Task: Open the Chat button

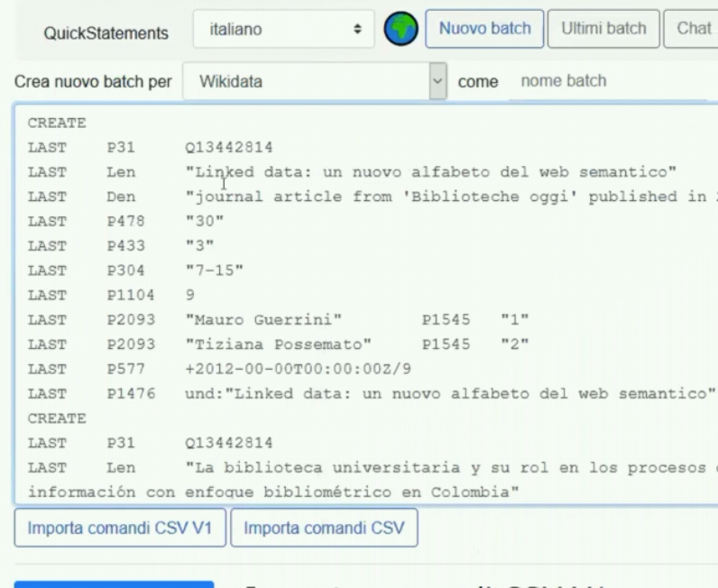Action: (x=693, y=28)
